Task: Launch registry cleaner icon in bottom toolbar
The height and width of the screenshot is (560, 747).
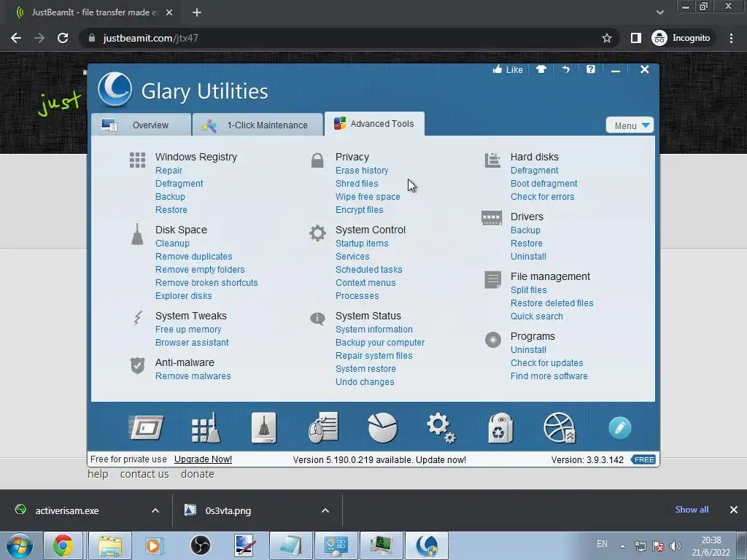Action: pyautogui.click(x=206, y=427)
